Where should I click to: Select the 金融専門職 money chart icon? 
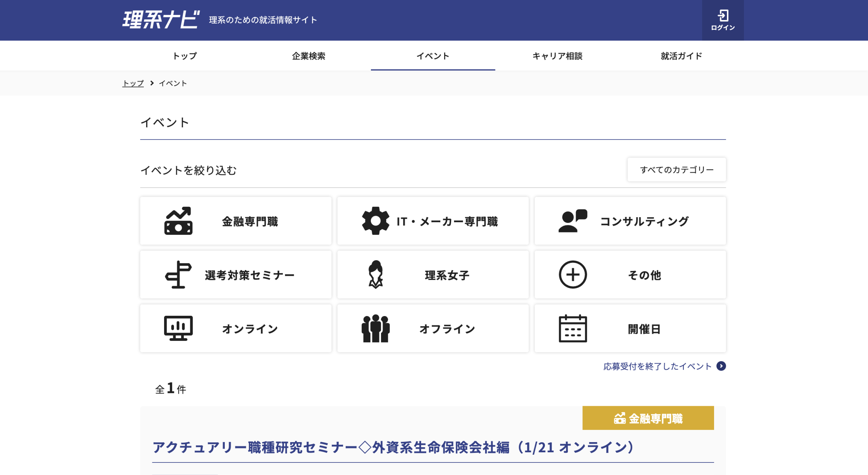point(178,221)
